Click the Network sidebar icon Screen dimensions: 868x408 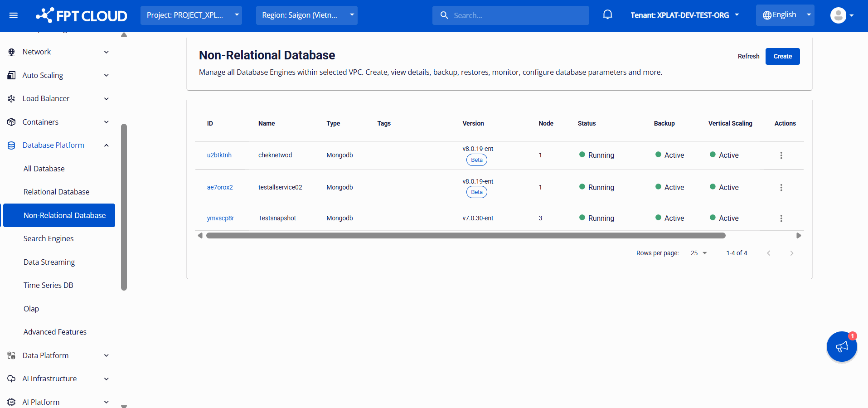coord(11,52)
